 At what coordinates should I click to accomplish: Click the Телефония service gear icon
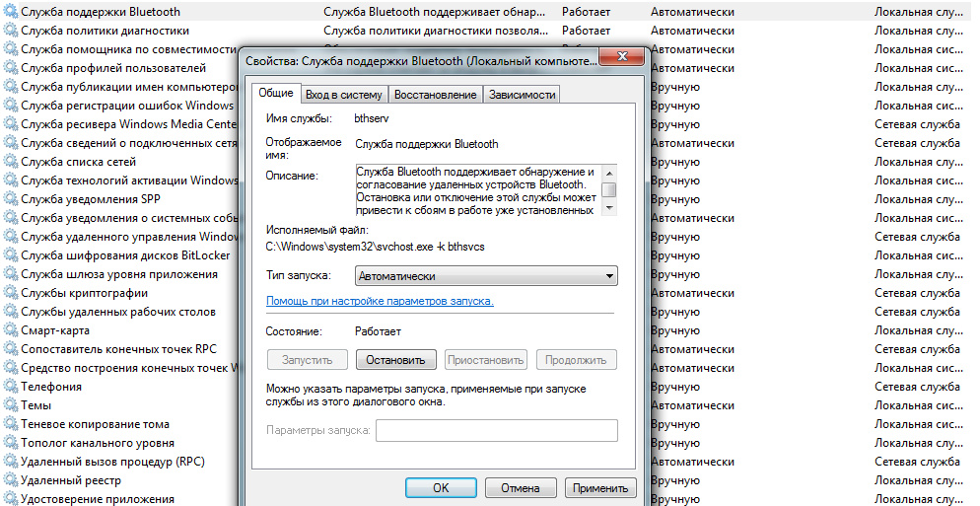tap(11, 387)
